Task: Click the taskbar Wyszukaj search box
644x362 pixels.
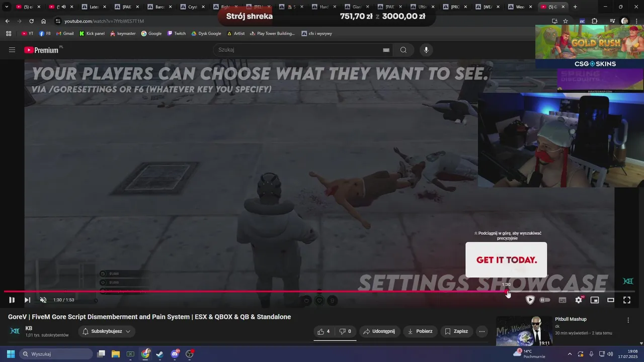Action: click(56, 354)
